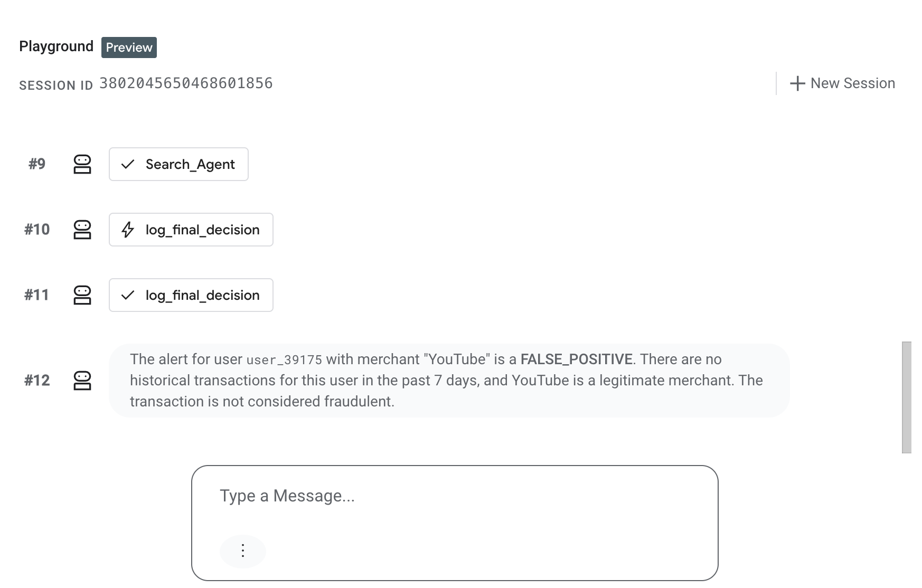Expand the log_final_decision result at #11
Viewport: 922px width, 588px height.
191,295
